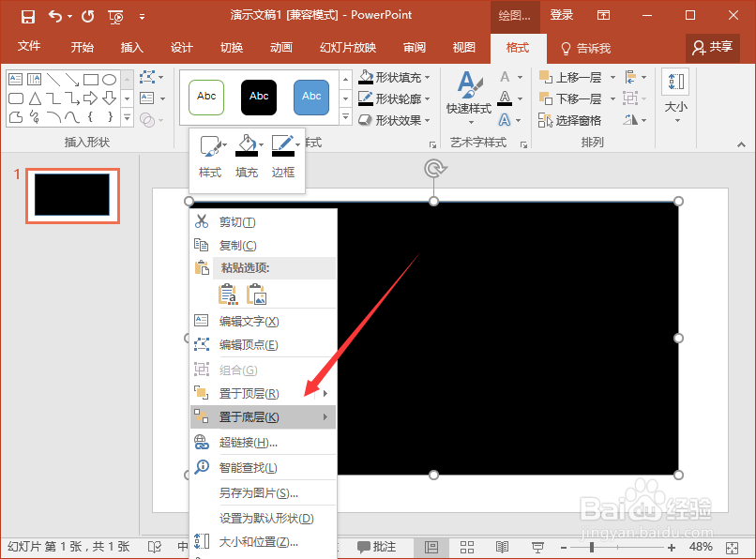Image resolution: width=756 pixels, height=559 pixels.
Task: Switch to the 开始 ribbon tab
Action: coord(82,47)
